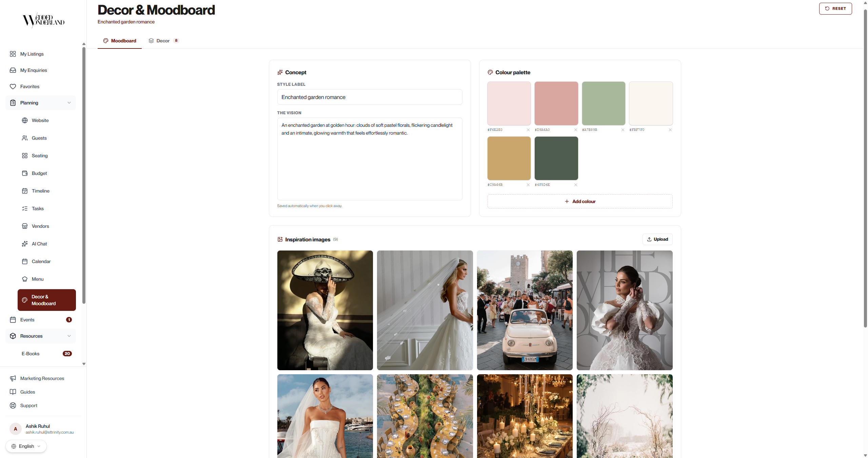Select the sage green #A7B89B swatch
The image size is (868, 458).
604,103
